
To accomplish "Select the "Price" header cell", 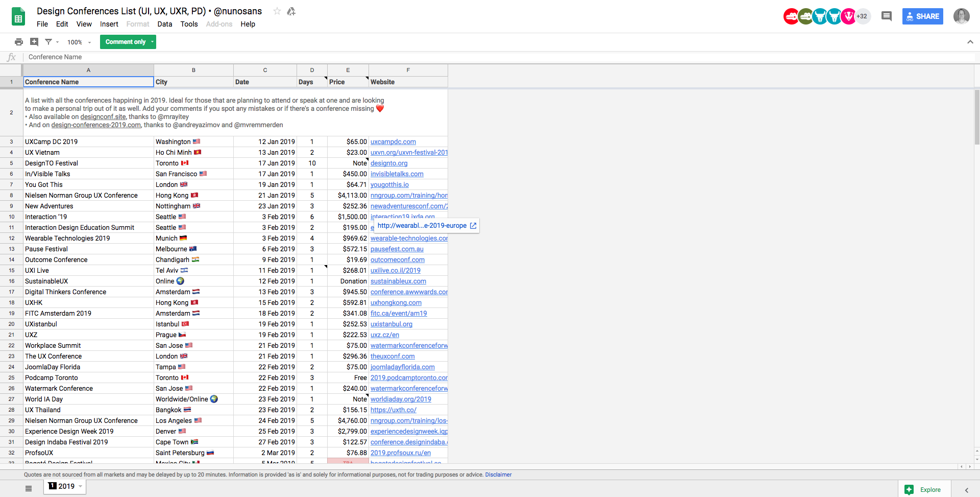I will [348, 82].
